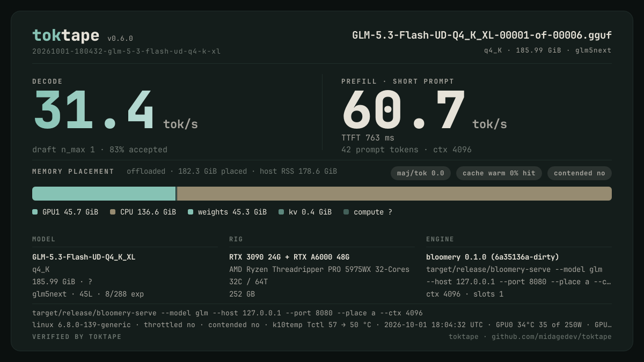Image resolution: width=644 pixels, height=362 pixels.
Task: Click the truncated --host 127.0.0.1 --port 8080 --place a line
Action: pyautogui.click(x=518, y=282)
